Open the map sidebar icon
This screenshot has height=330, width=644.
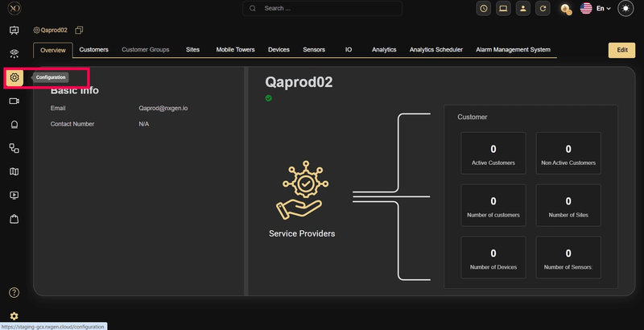14,171
